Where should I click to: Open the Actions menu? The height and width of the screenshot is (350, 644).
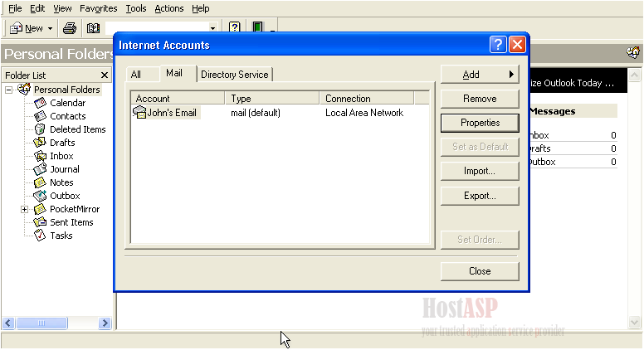(x=169, y=8)
